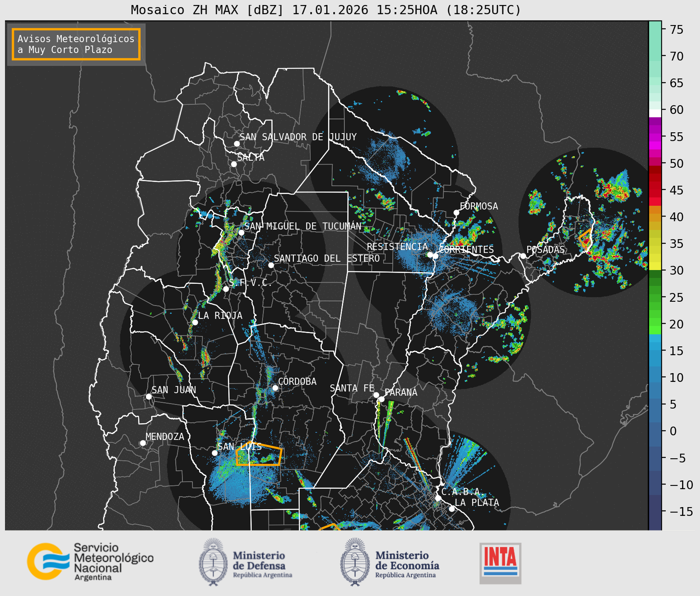Click the 60 dBZ white color scale band
Image resolution: width=700 pixels, height=596 pixels.
tap(655, 113)
